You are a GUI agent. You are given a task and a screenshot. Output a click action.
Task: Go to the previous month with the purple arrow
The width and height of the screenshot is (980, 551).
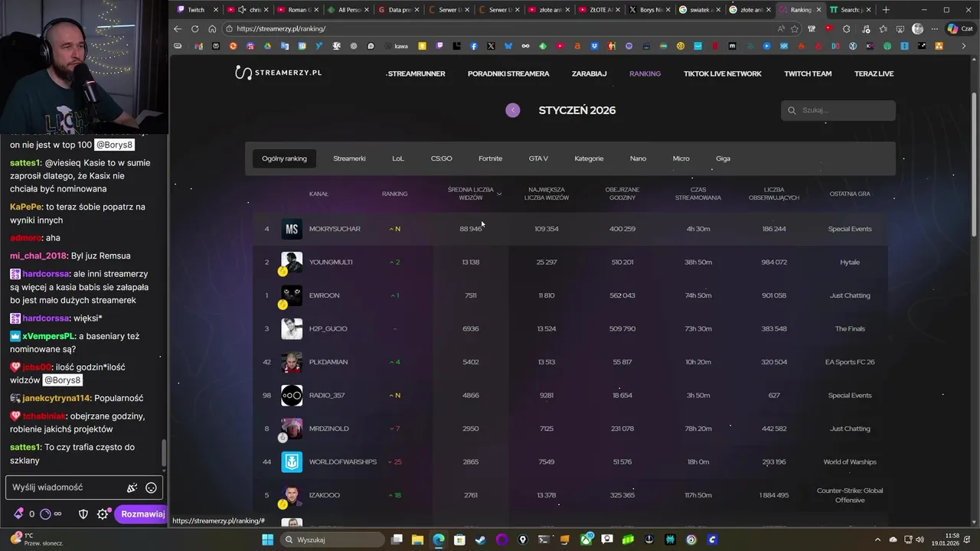[x=513, y=110]
